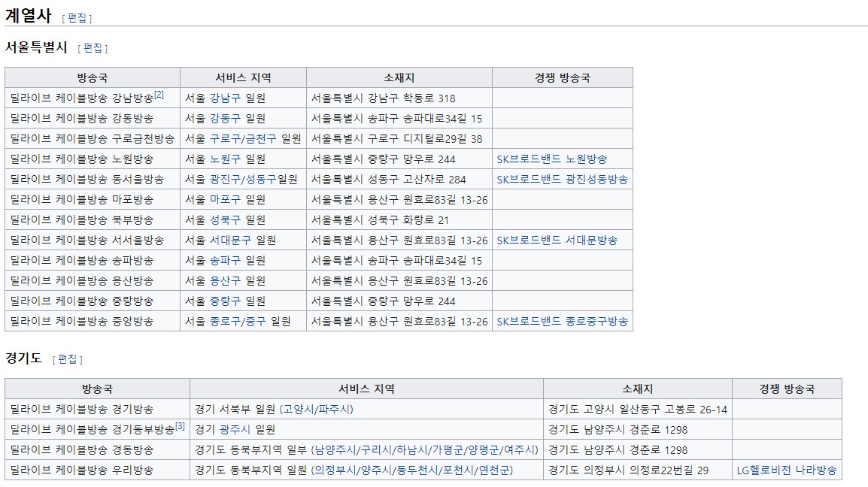Viewport: 868px width, 487px height.
Task: Open the 중구 link
Action: coord(255,321)
